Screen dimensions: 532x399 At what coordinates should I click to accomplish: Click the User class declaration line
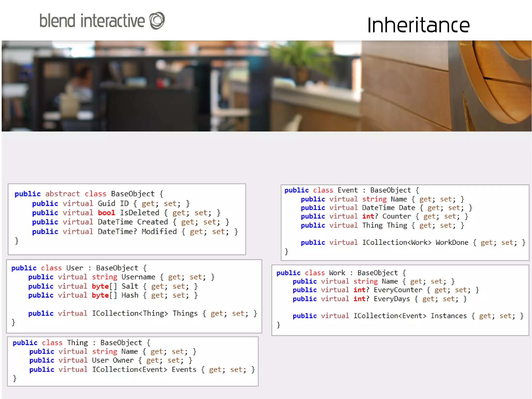(x=79, y=268)
